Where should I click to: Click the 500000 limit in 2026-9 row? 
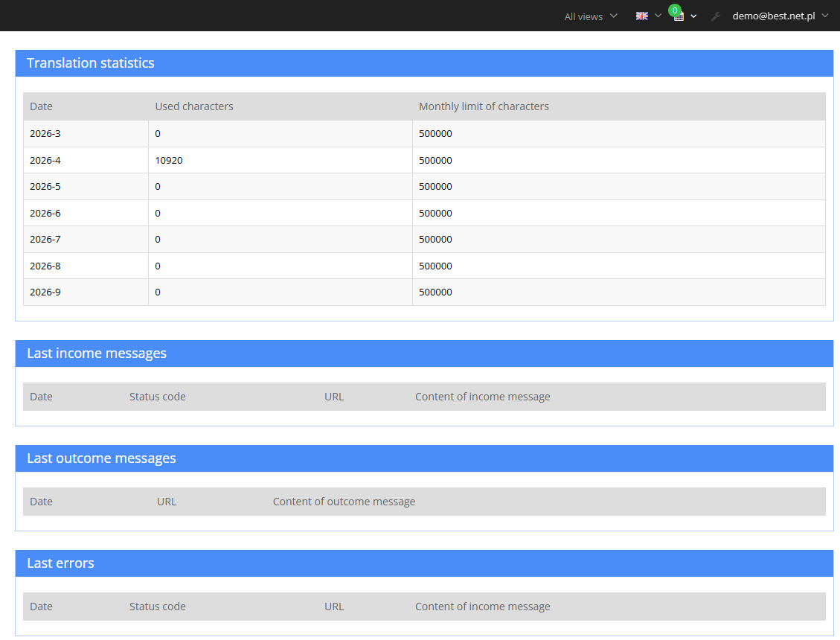coord(435,292)
